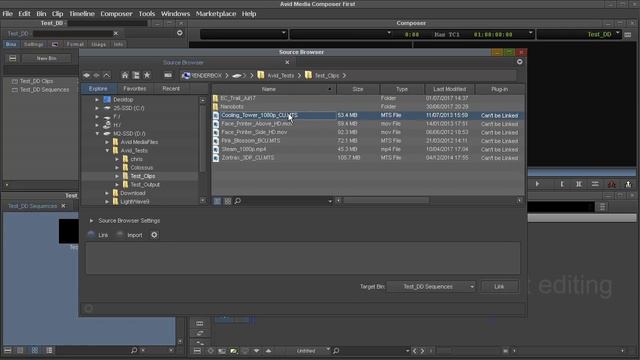Switch to Recent tab

pos(171,89)
